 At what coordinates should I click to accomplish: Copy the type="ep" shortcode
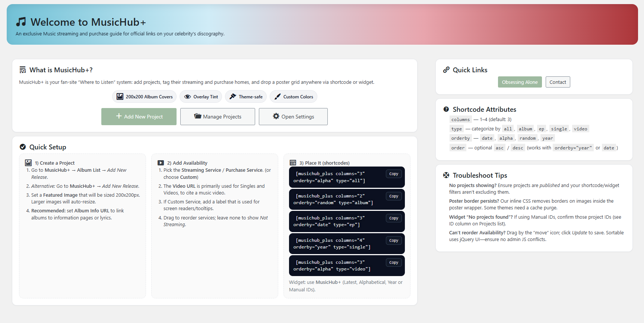394,218
